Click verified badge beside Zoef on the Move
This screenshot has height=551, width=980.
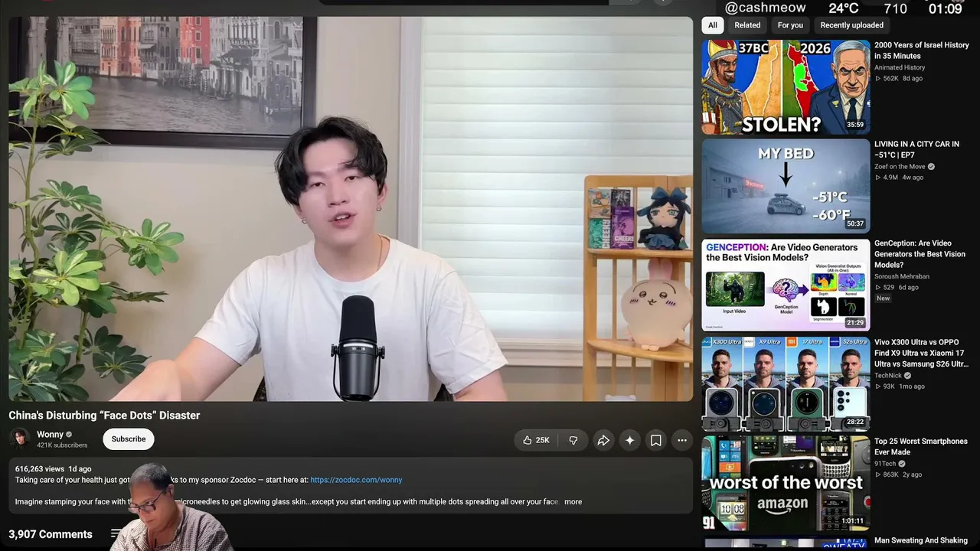point(931,167)
